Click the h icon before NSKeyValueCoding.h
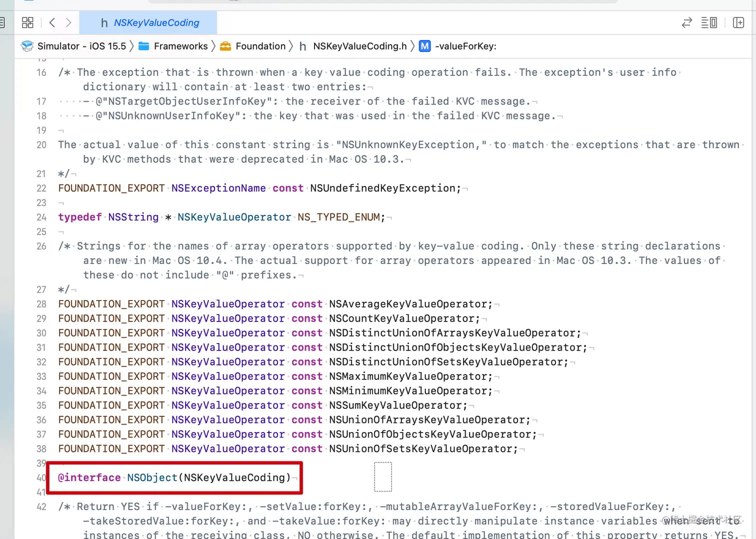Viewport: 756px width, 539px height. [x=302, y=46]
